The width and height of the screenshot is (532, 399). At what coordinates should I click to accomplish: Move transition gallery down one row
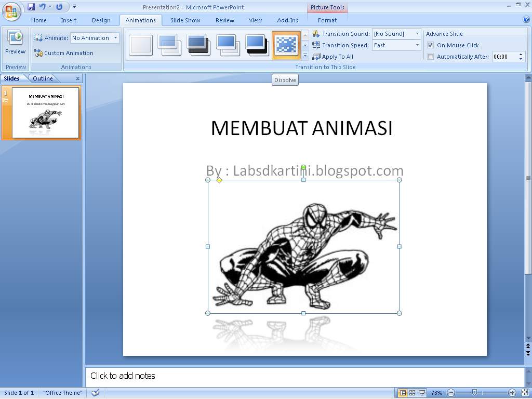coord(305,45)
